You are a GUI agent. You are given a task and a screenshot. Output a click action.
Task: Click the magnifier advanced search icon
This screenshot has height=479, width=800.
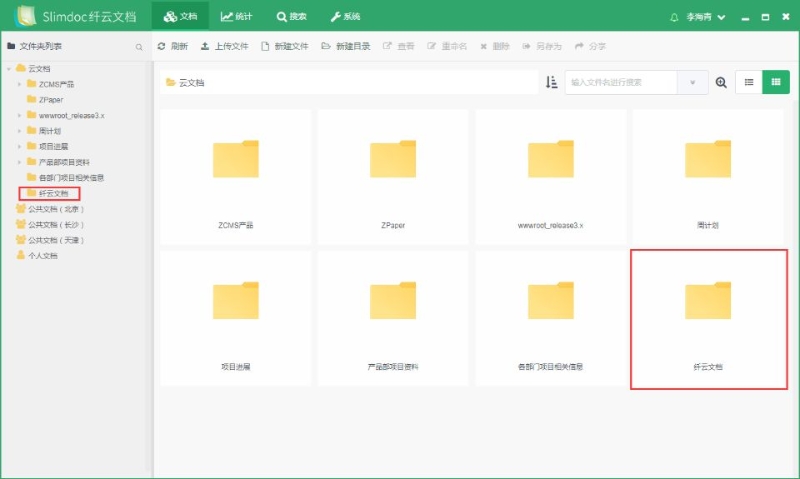point(721,83)
